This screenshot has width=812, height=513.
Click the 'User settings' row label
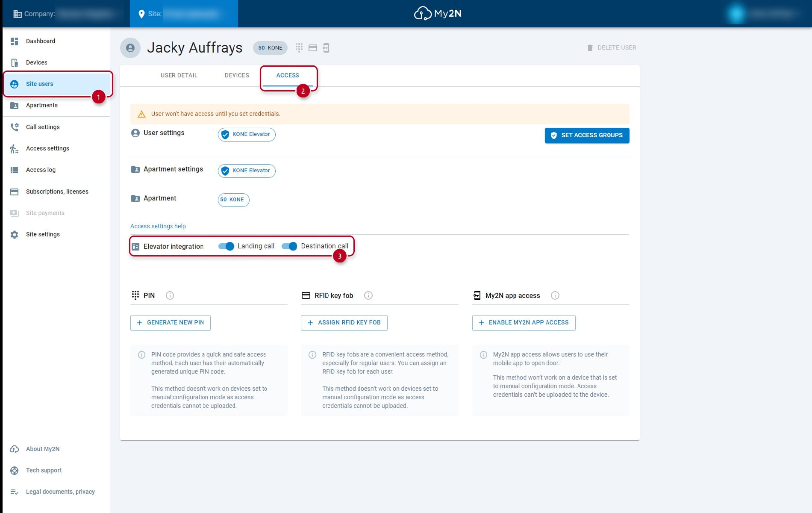pos(164,133)
